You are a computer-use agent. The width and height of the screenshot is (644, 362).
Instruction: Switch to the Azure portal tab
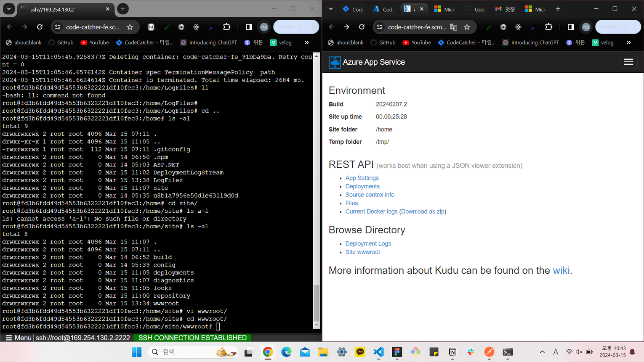click(383, 9)
